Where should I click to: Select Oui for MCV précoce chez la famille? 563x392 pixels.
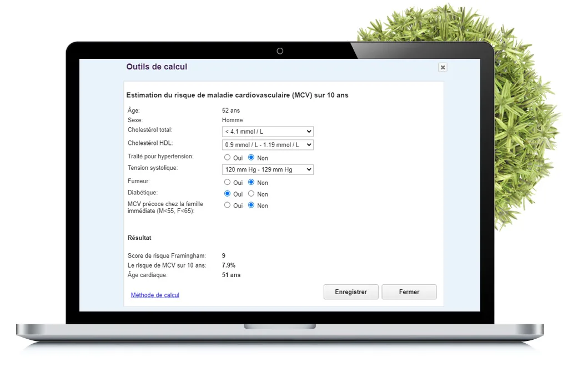pyautogui.click(x=227, y=205)
